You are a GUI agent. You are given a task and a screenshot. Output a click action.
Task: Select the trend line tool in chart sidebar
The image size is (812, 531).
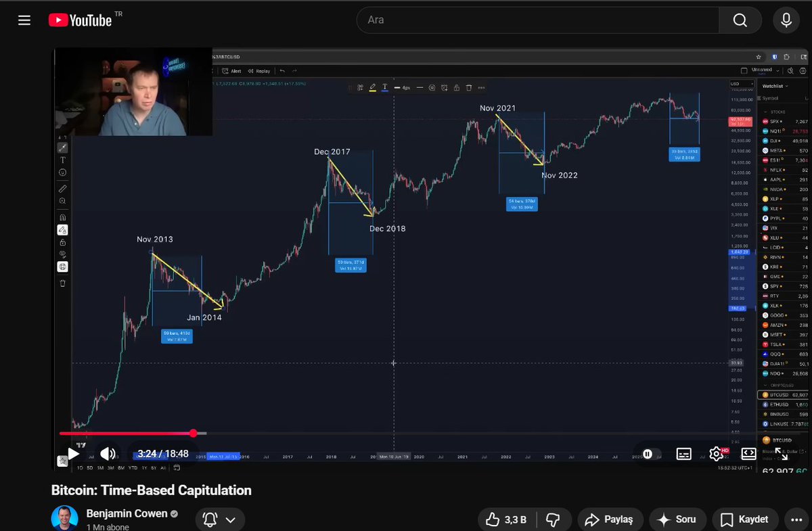point(62,147)
